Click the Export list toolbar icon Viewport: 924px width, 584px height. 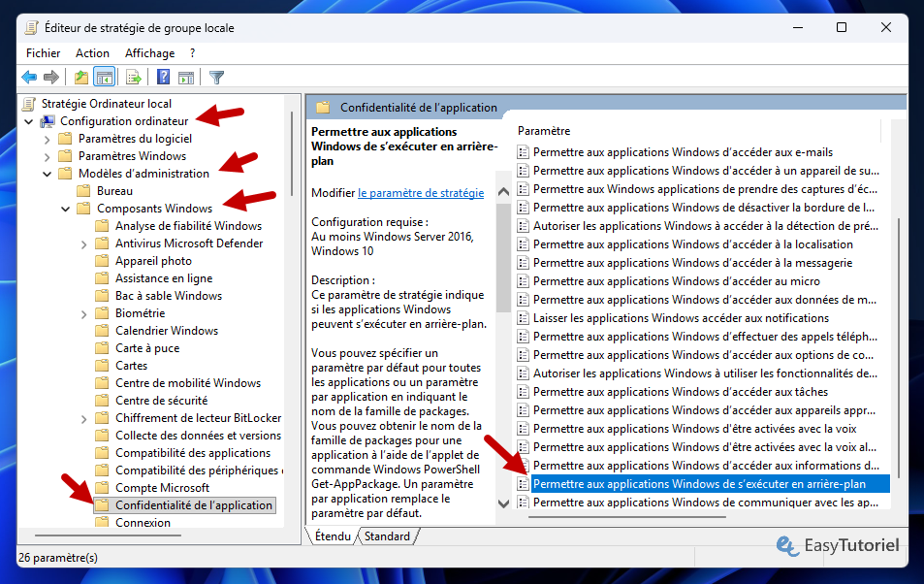coord(133,77)
